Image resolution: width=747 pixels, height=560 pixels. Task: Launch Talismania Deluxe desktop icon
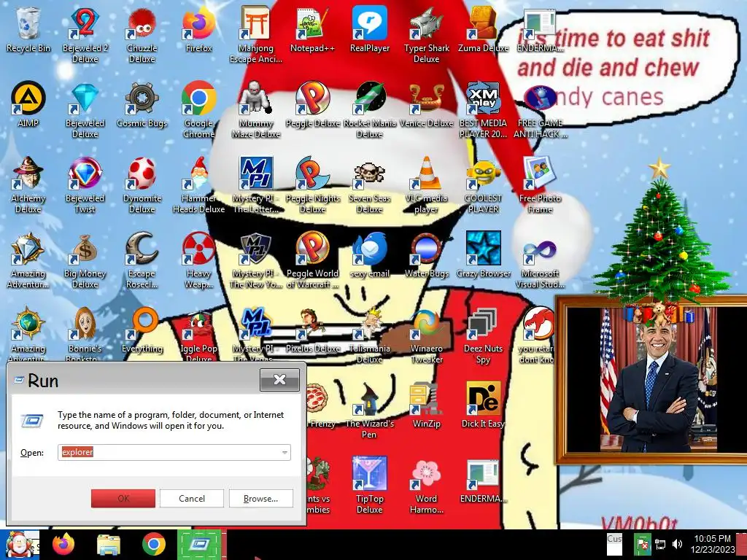(x=370, y=335)
